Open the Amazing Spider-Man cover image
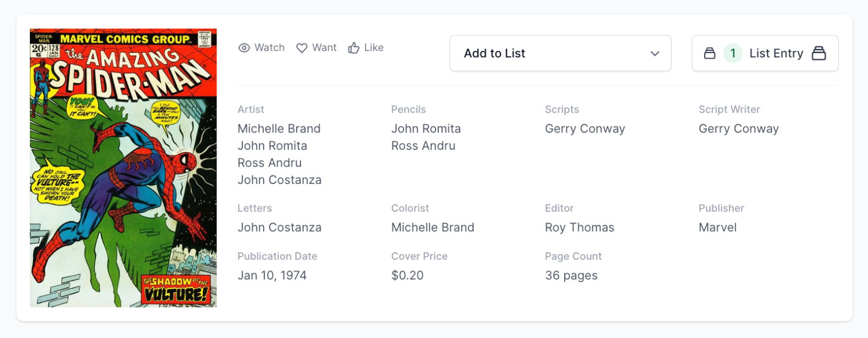The image size is (868, 338). [x=123, y=168]
